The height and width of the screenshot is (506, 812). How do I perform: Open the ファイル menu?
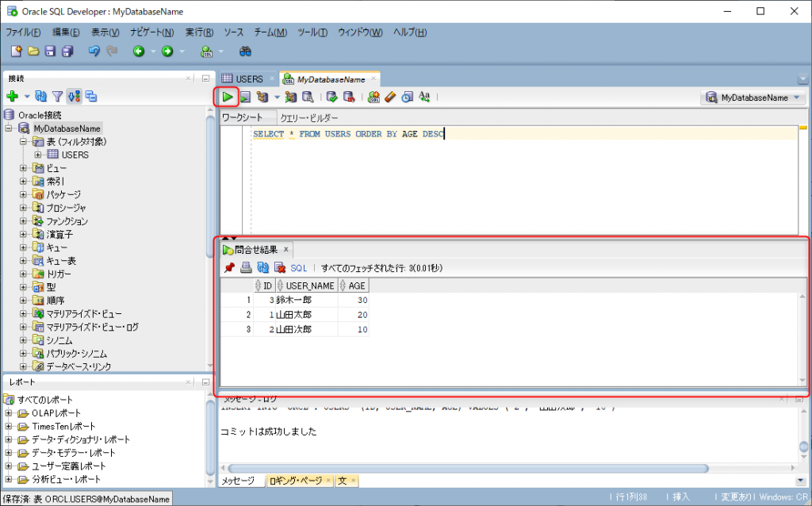click(x=23, y=32)
